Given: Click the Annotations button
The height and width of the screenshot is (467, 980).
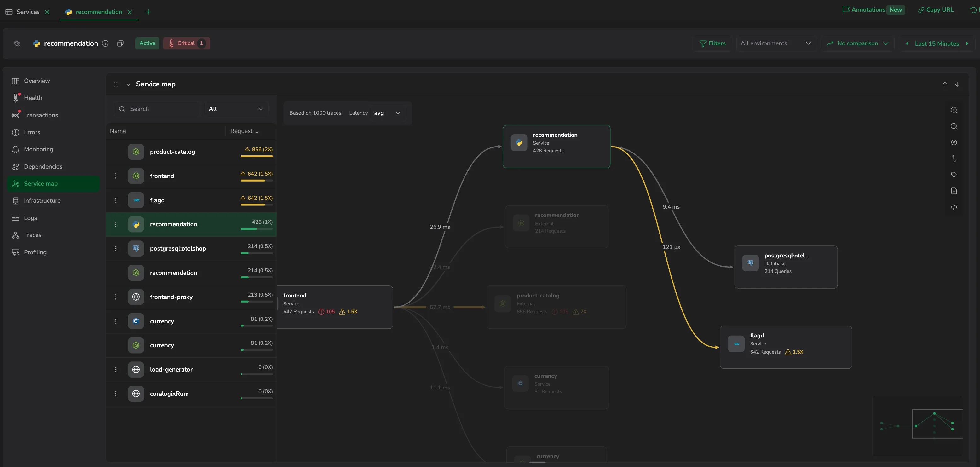Looking at the screenshot, I should point(873,9).
